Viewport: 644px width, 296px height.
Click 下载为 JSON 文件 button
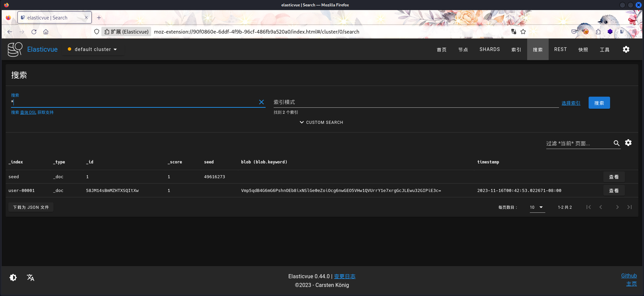[31, 207]
